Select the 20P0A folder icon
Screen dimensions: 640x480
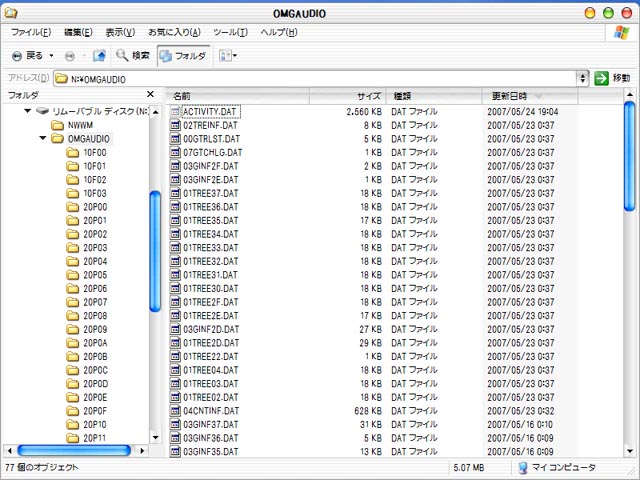pos(72,343)
